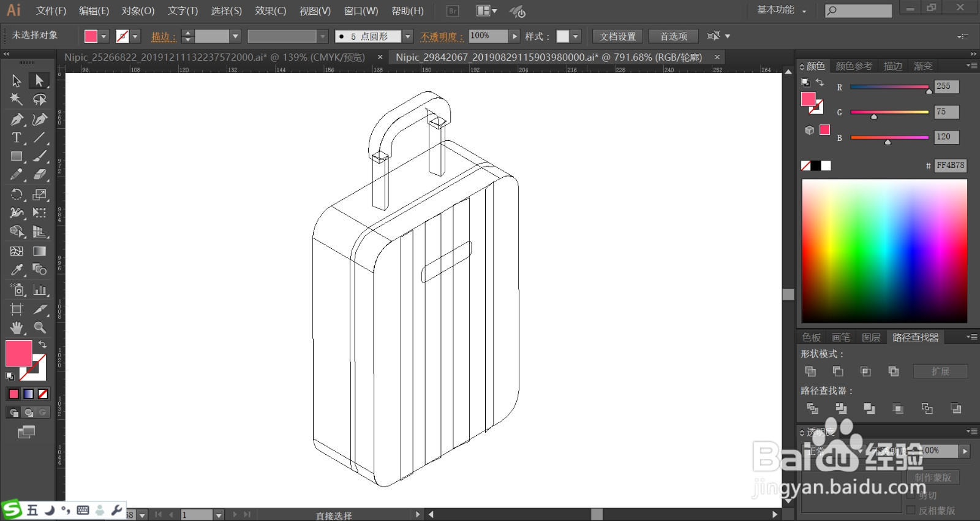Viewport: 980px width, 521px height.
Task: Click 扩展 button in Pathfinder
Action: pyautogui.click(x=940, y=371)
